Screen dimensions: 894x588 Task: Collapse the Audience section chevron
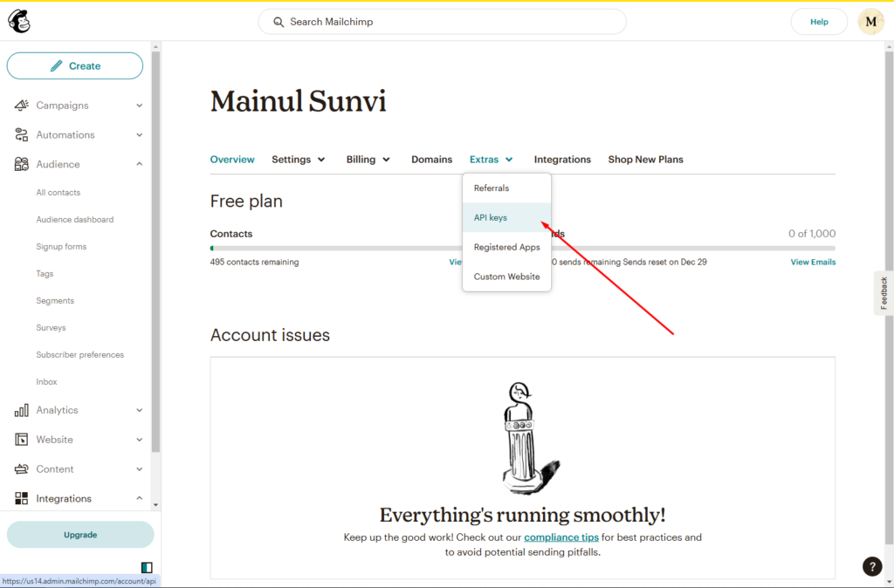tap(139, 164)
